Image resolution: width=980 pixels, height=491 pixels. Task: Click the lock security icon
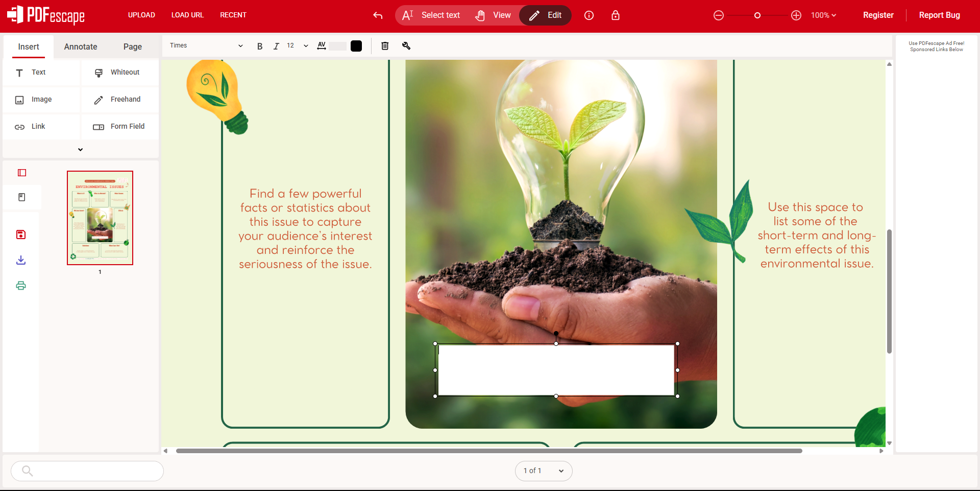[616, 15]
